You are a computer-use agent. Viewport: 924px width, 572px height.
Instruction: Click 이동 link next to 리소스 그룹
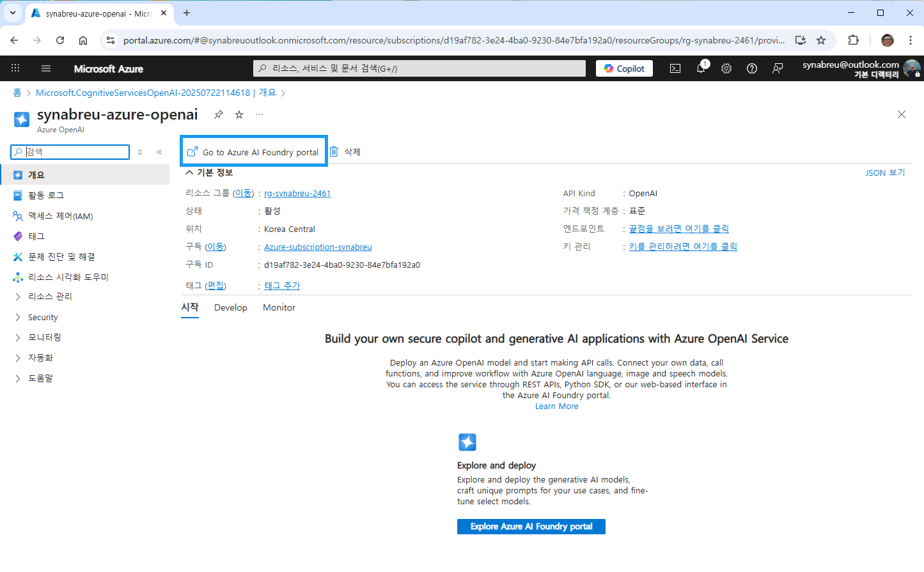(243, 193)
